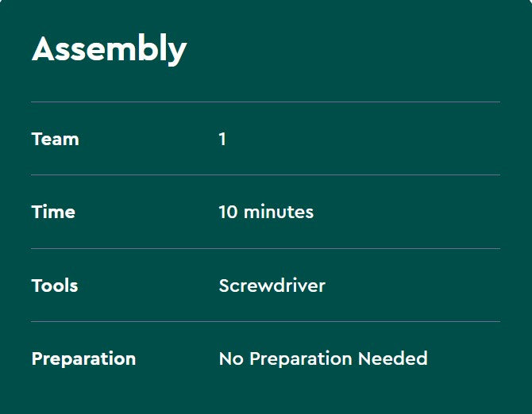
Task: Click the Screwdriver tool value
Action: click(x=272, y=286)
